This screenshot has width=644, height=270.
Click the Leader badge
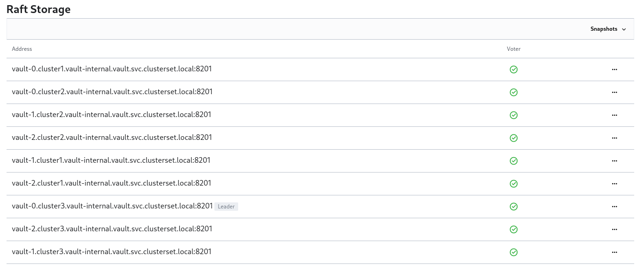coord(226,207)
